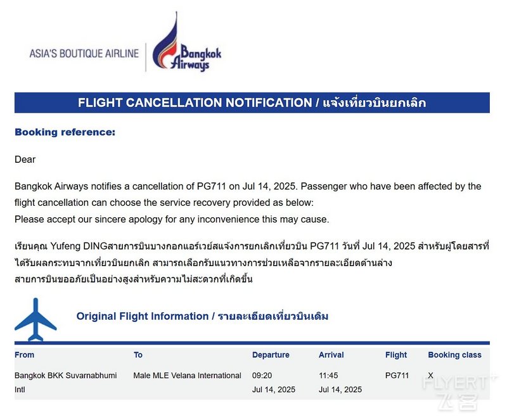Click the blue airplane icon

click(x=35, y=319)
